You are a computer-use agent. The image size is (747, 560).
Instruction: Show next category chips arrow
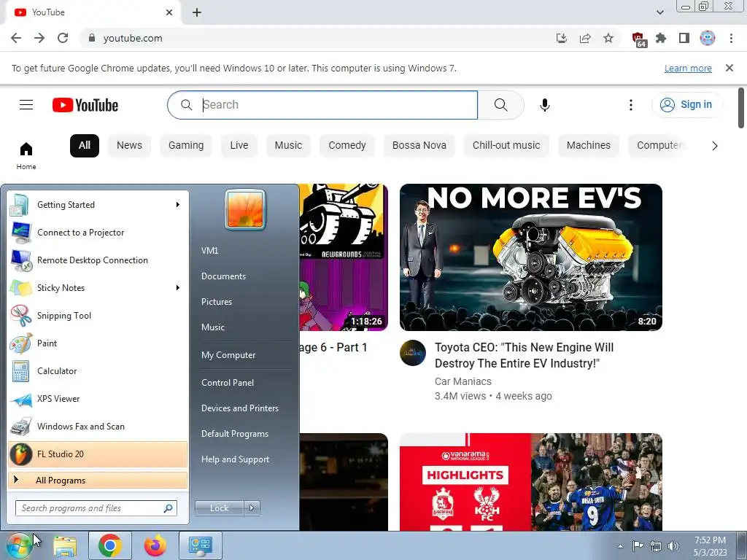click(714, 146)
